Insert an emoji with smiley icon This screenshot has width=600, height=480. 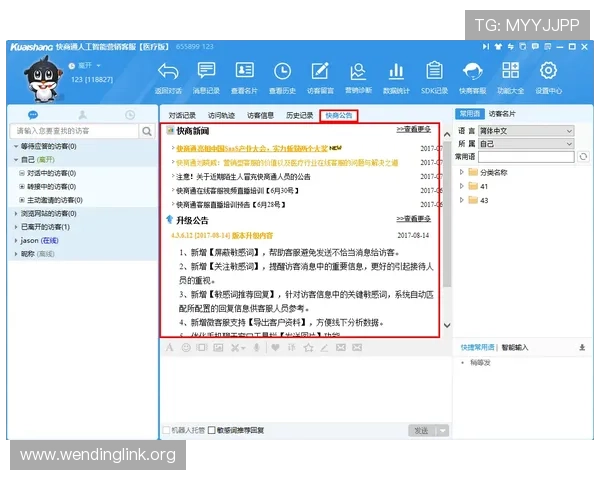186,348
